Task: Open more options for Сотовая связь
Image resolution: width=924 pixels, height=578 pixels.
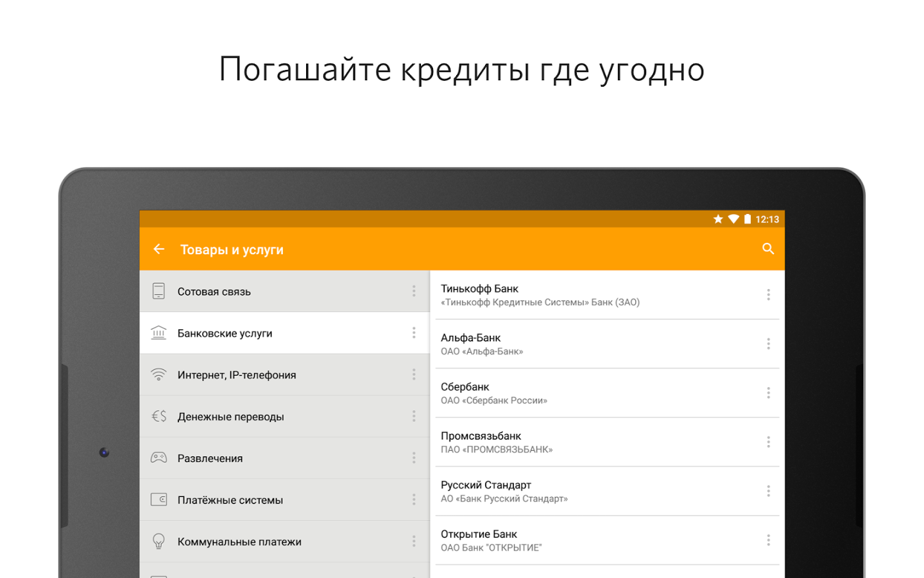Action: point(414,291)
